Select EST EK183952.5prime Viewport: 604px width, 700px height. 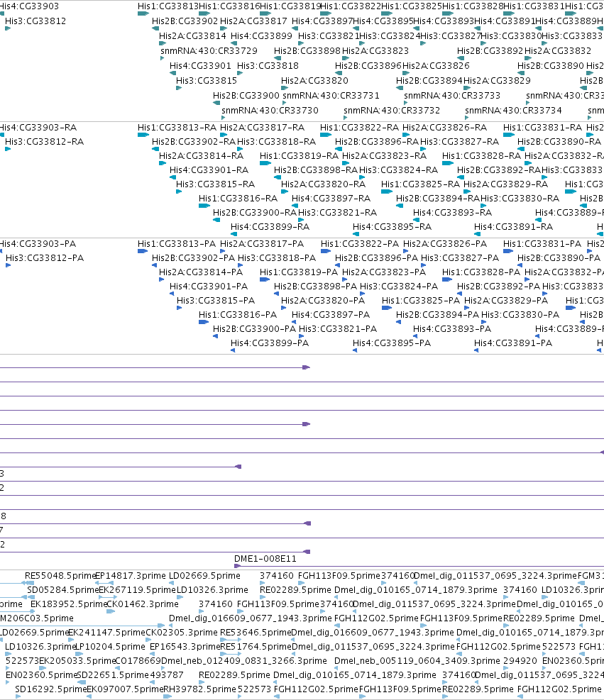point(69,604)
